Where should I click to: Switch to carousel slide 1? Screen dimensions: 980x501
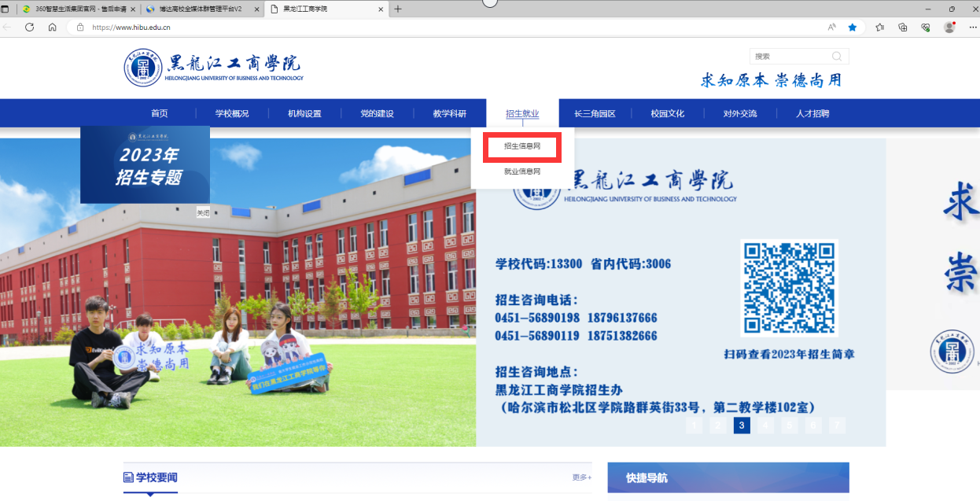[x=694, y=425]
